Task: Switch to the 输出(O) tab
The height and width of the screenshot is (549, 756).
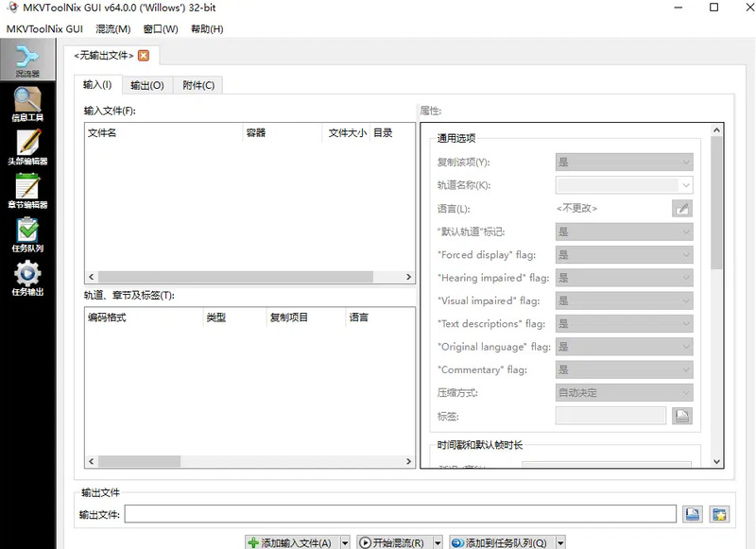Action: click(146, 85)
